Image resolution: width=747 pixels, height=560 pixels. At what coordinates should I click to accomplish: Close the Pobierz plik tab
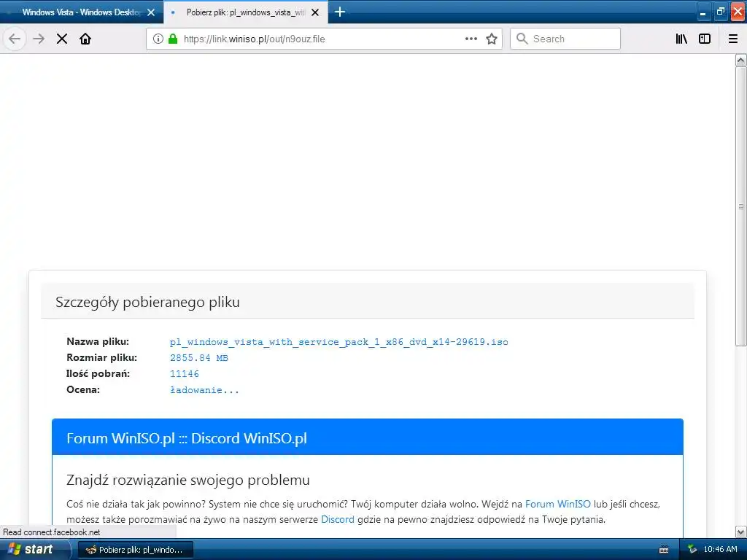315,12
